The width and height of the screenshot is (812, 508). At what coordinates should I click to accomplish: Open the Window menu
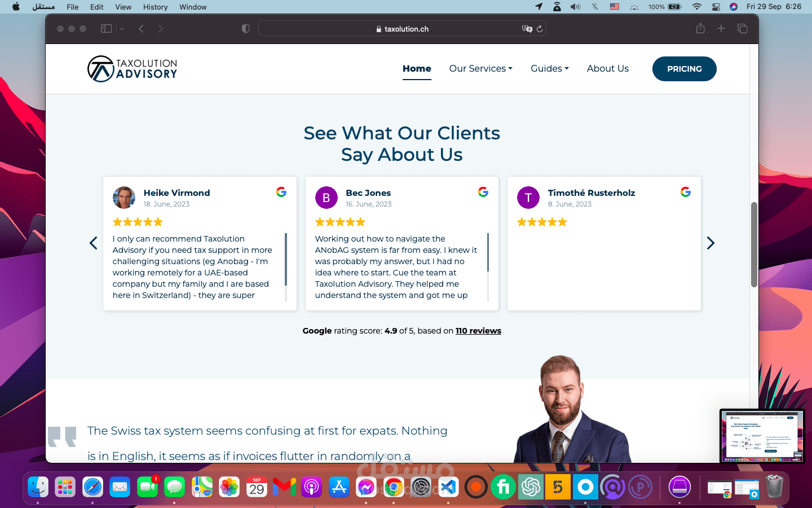pyautogui.click(x=193, y=7)
